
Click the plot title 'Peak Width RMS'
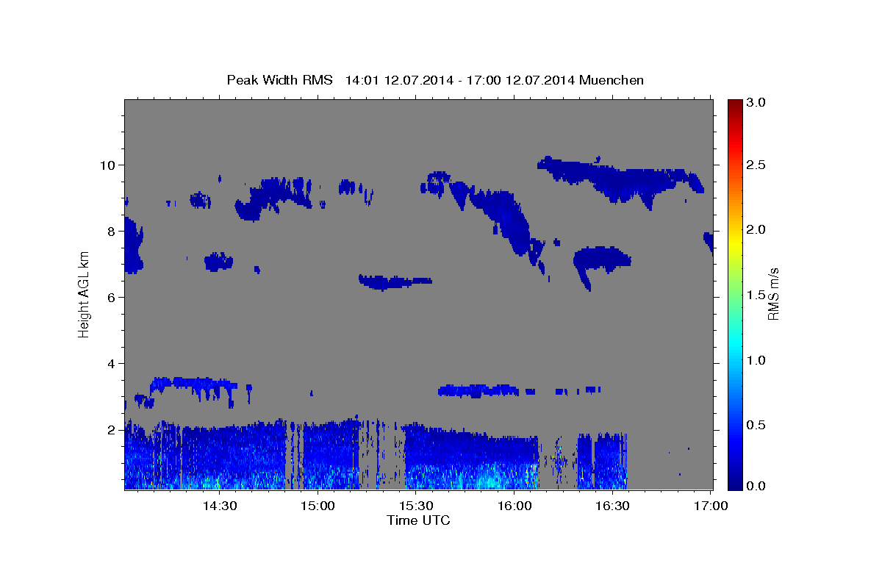[x=280, y=79]
